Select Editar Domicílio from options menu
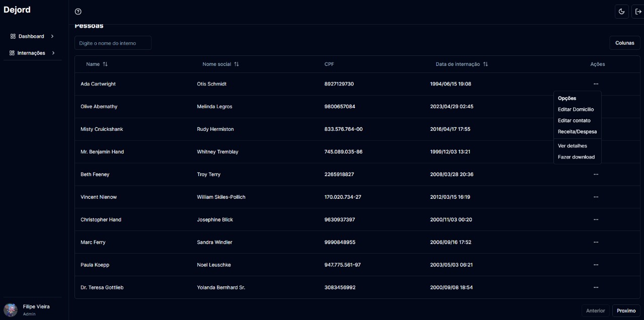Image resolution: width=644 pixels, height=320 pixels. point(576,109)
